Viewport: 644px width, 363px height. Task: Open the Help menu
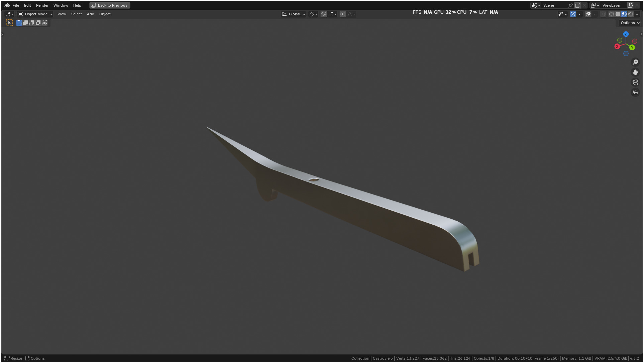click(x=77, y=5)
